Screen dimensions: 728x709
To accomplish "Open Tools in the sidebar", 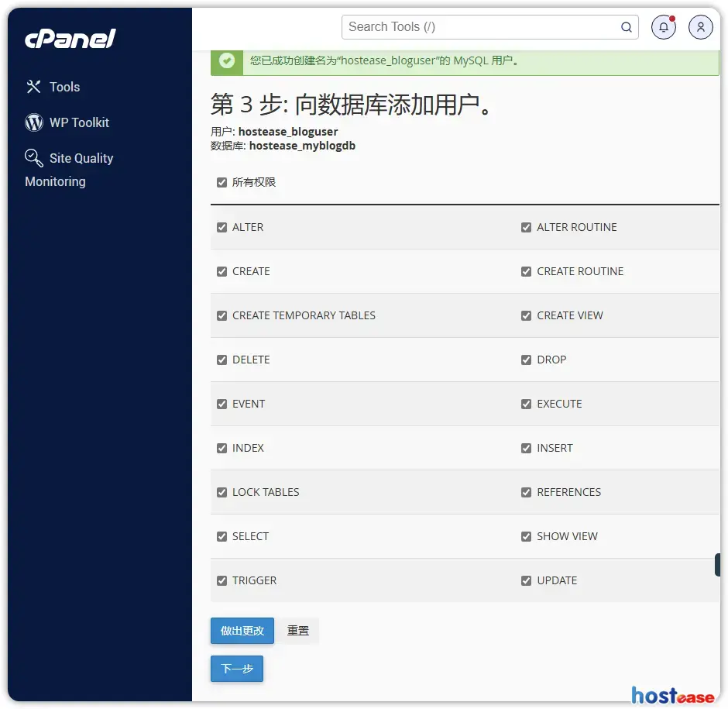I will click(x=64, y=87).
